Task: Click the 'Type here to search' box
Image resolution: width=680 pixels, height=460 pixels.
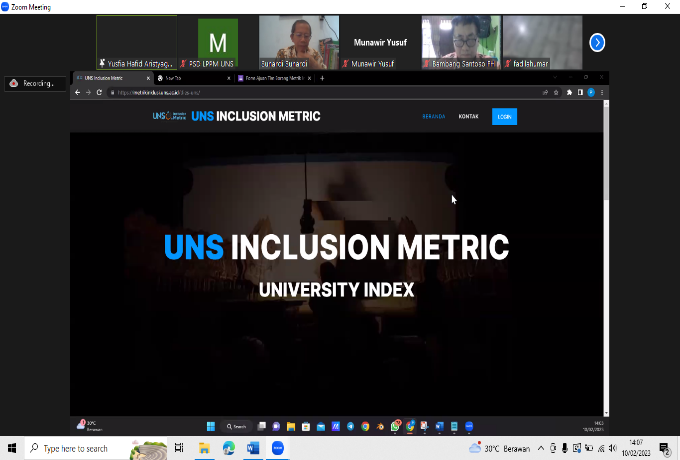Action: click(95, 448)
